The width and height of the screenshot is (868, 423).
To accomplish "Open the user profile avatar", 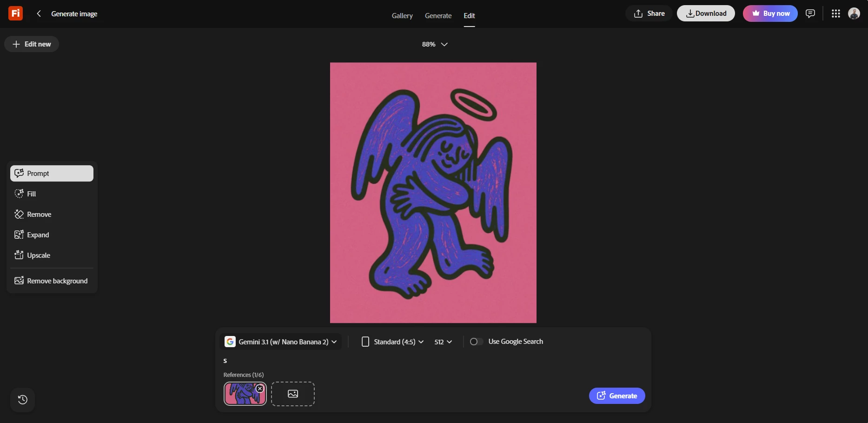I will click(854, 13).
